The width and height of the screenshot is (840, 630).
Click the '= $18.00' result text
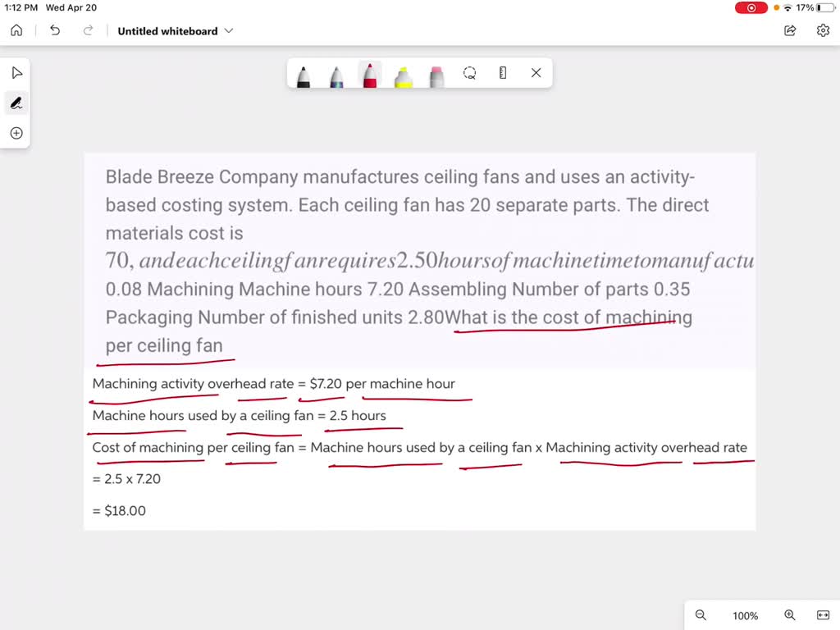[119, 510]
